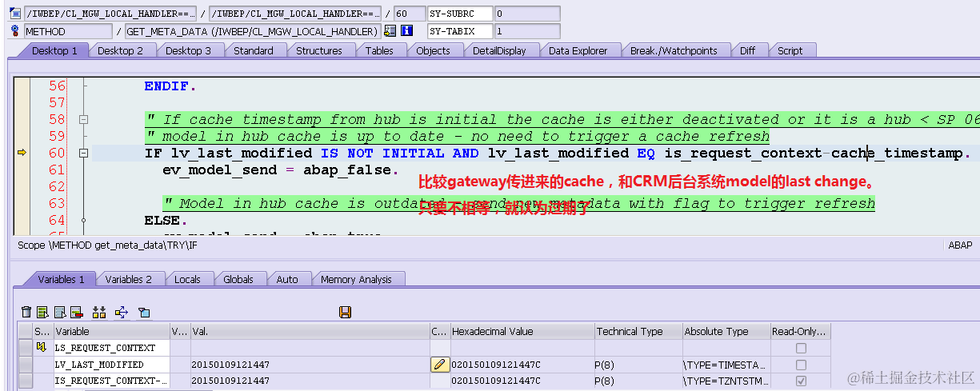Select the Diff tab
Screen dimensions: 980x391
click(x=747, y=50)
